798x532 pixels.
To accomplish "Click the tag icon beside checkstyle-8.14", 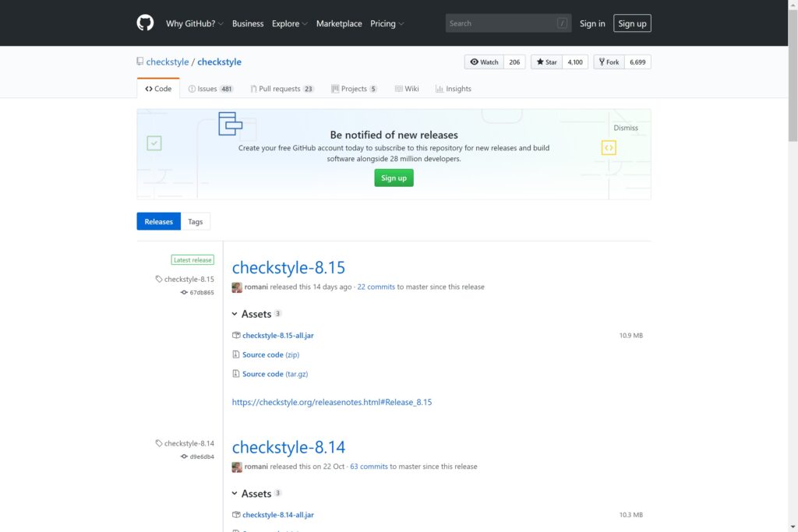I will click(x=159, y=443).
